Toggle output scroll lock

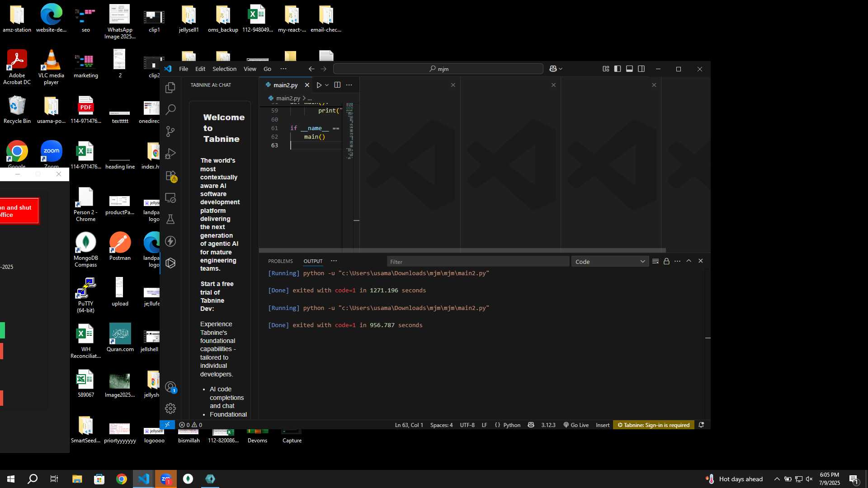(x=666, y=261)
